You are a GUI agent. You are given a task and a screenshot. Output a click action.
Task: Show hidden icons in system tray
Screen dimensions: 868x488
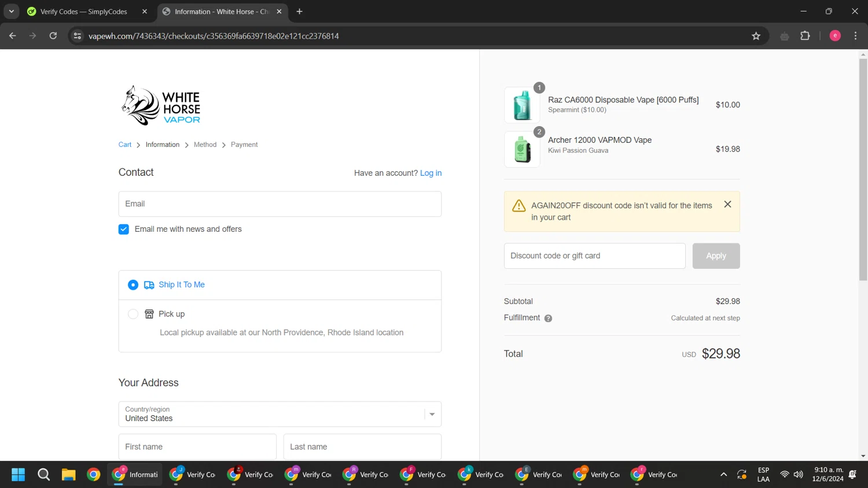coord(723,475)
